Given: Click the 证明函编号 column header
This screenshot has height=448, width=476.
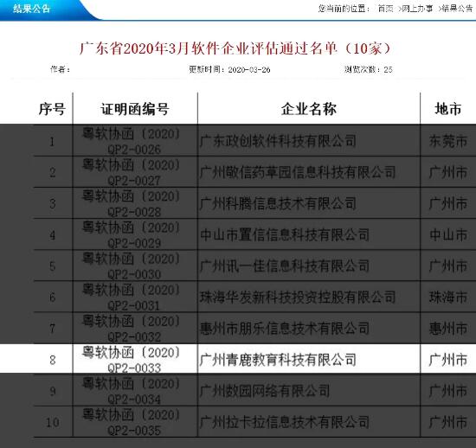Looking at the screenshot, I should click(135, 109).
